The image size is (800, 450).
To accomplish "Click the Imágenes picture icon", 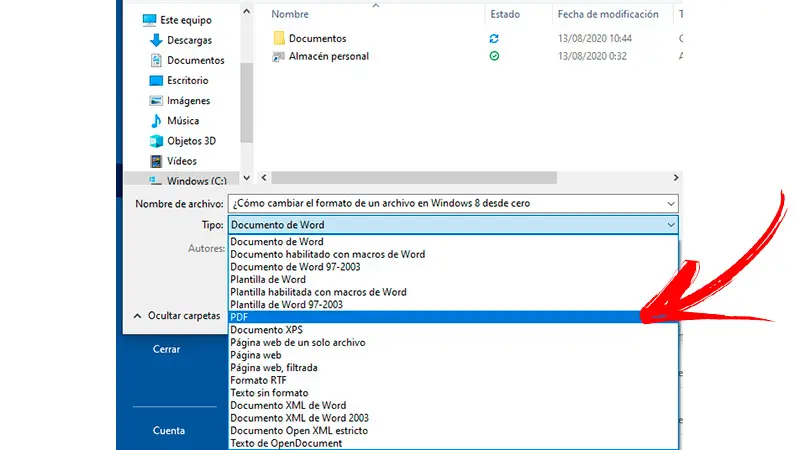I will click(x=156, y=101).
